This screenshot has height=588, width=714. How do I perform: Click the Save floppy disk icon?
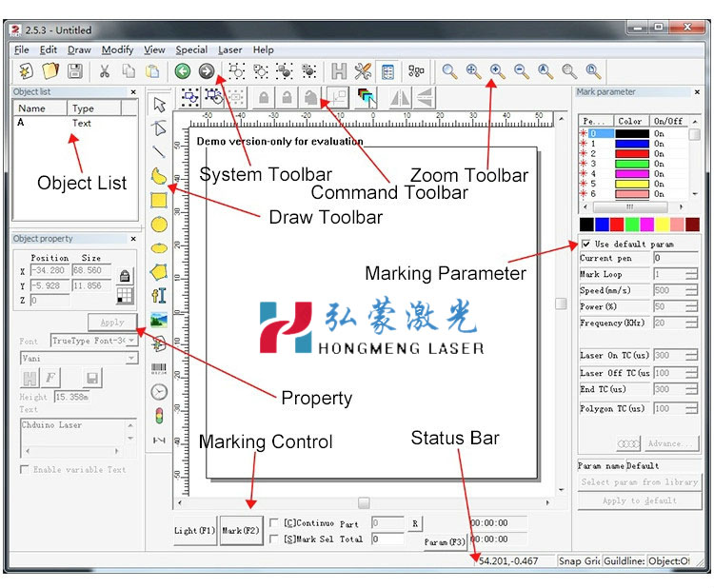[x=74, y=71]
